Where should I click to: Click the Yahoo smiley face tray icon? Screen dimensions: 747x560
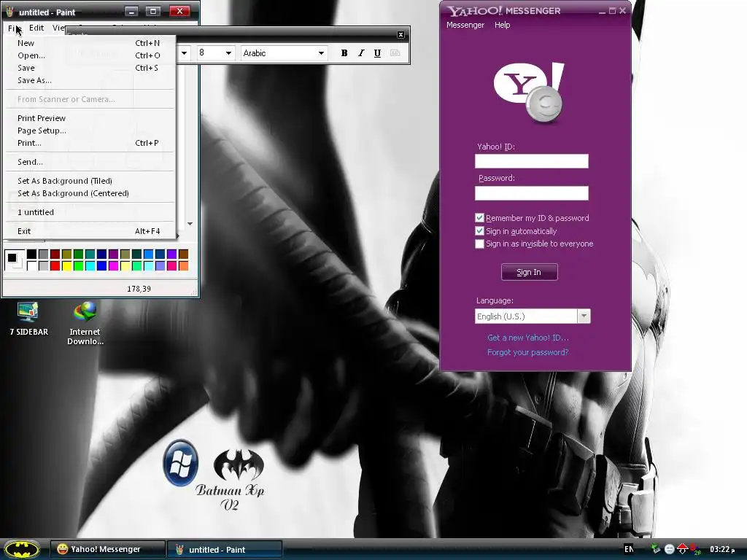click(x=670, y=550)
